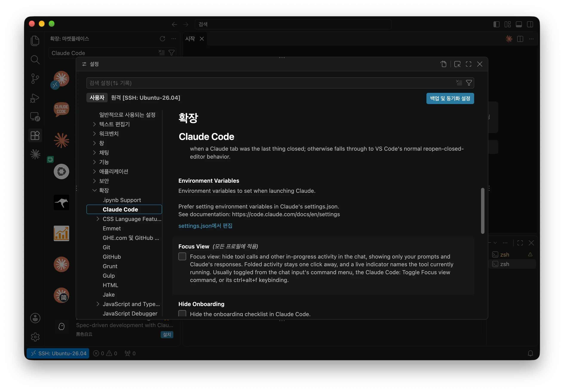The image size is (564, 392).
Task: Open Remote Explorer view
Action: click(x=35, y=117)
